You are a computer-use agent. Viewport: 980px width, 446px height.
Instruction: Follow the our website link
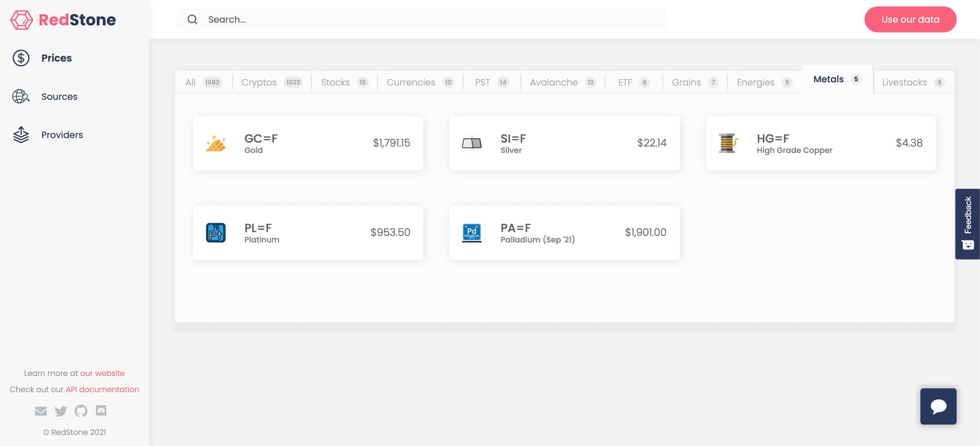(102, 373)
